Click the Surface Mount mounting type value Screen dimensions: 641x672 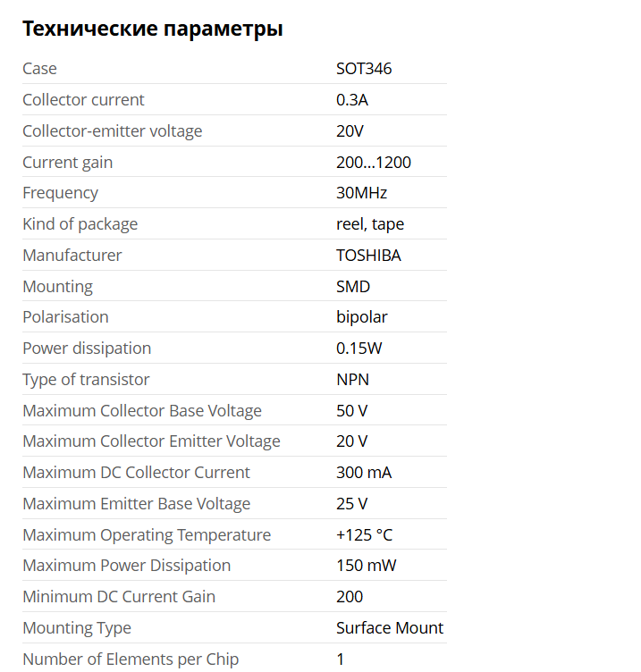390,628
